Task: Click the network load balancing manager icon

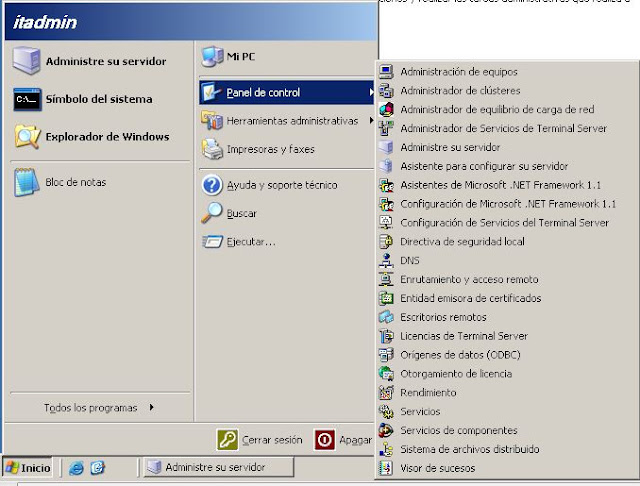Action: coord(386,109)
